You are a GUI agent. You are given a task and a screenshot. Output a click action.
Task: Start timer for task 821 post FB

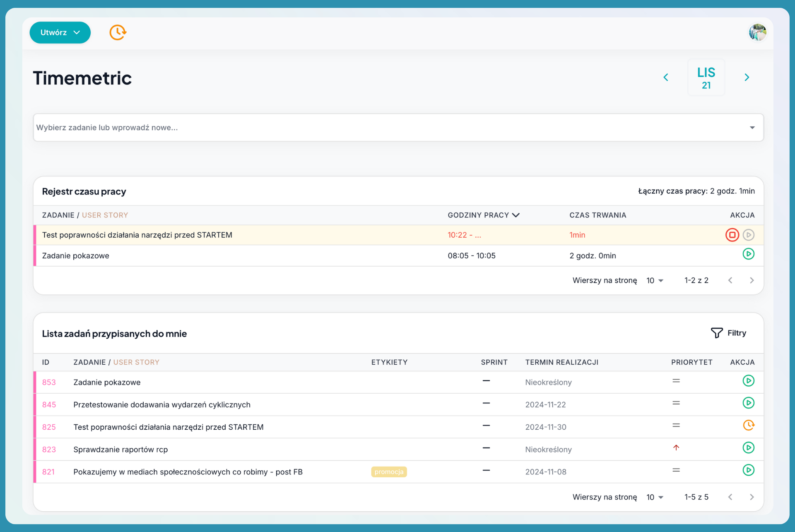(748, 470)
